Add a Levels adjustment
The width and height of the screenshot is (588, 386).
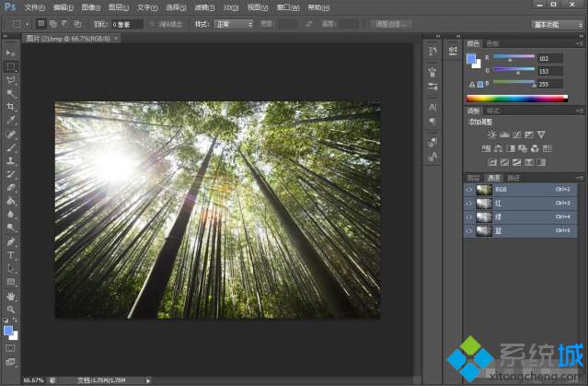click(504, 135)
